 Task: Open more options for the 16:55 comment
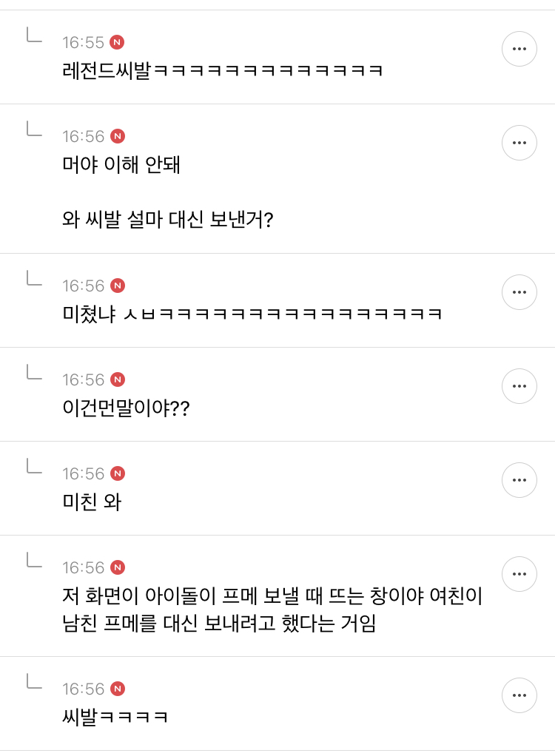point(519,49)
